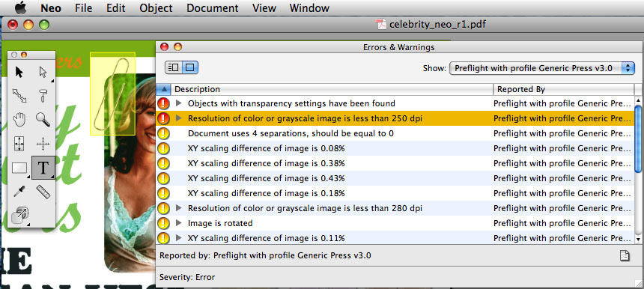Pick the Ruler measure tool
Image resolution: width=644 pixels, height=289 pixels.
click(43, 192)
